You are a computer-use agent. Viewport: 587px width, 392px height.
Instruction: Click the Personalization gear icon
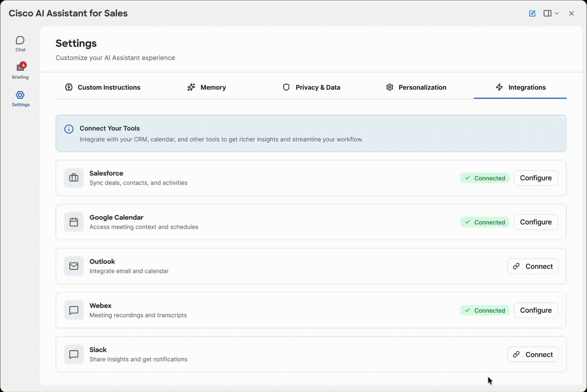point(390,87)
